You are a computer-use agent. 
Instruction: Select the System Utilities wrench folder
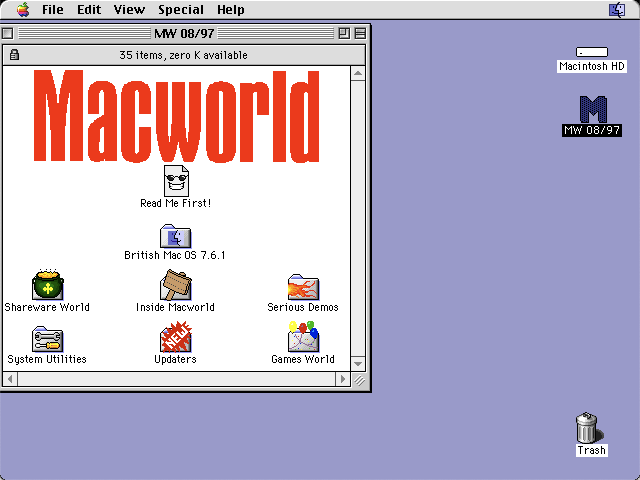48,339
